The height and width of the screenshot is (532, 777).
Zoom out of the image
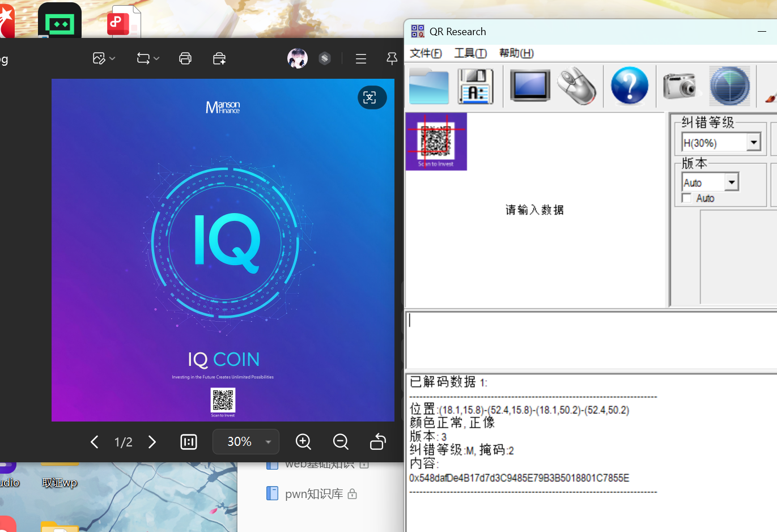point(341,442)
